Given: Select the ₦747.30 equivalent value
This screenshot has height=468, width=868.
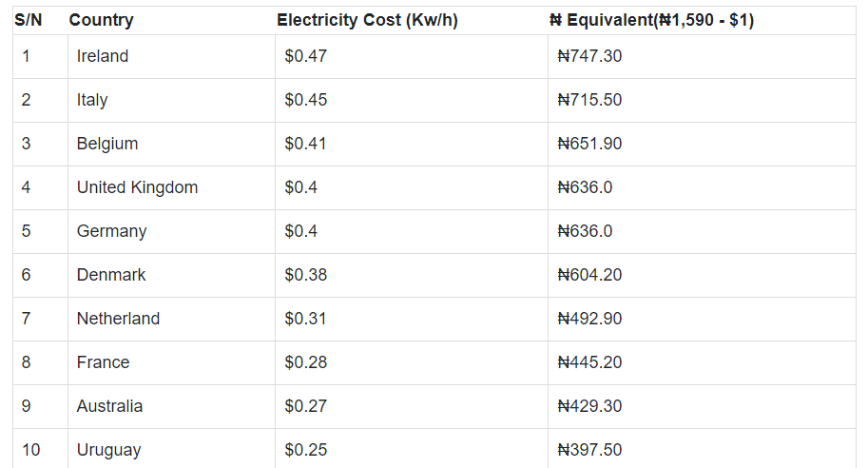Looking at the screenshot, I should (589, 56).
